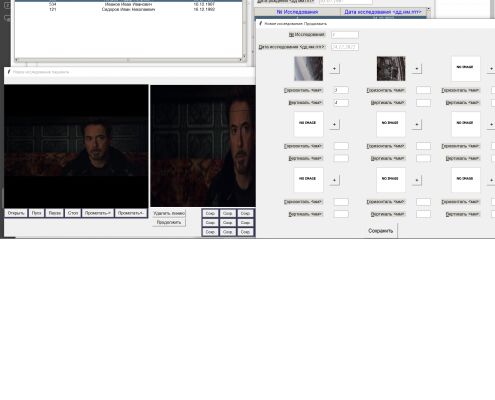Click the Продолжить button

pyautogui.click(x=169, y=222)
